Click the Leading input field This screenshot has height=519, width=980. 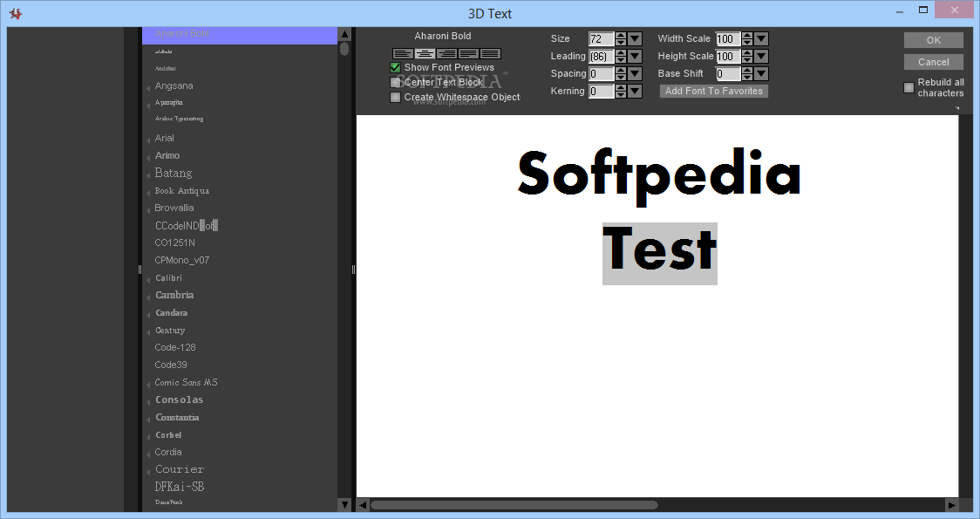(x=602, y=57)
